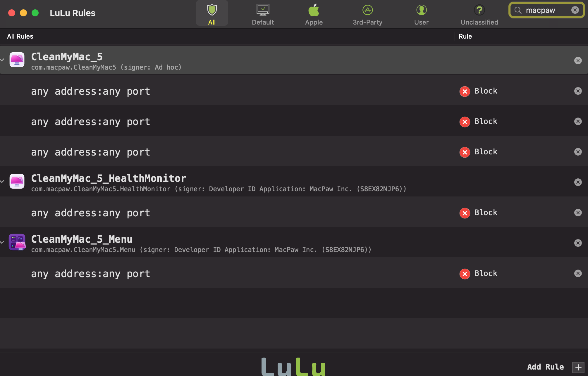This screenshot has height=376, width=588.
Task: Select com.macpaw.CleanMyMac5.HealthMonitor signer text
Action: point(219,189)
